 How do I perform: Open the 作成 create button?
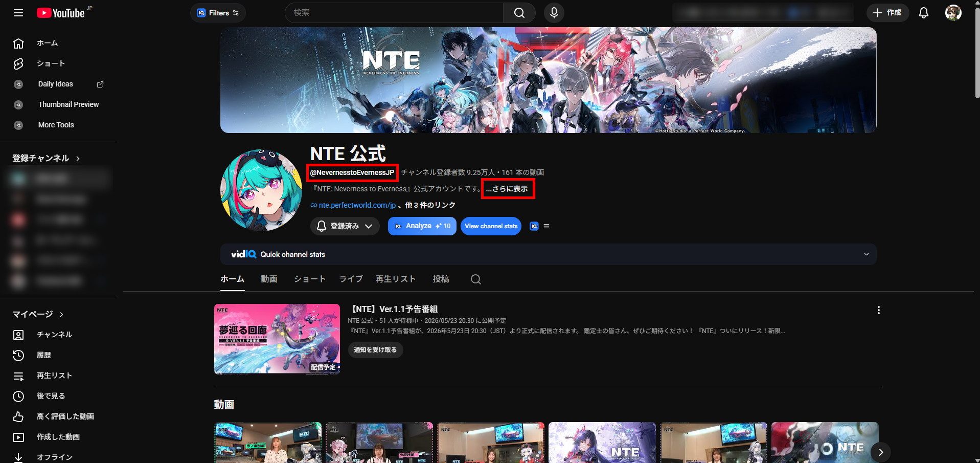tap(887, 13)
